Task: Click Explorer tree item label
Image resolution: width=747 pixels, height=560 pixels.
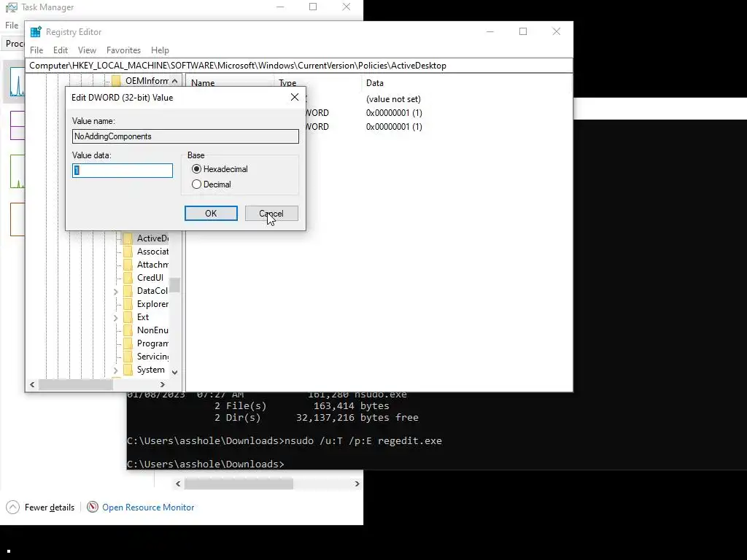Action: pos(152,304)
